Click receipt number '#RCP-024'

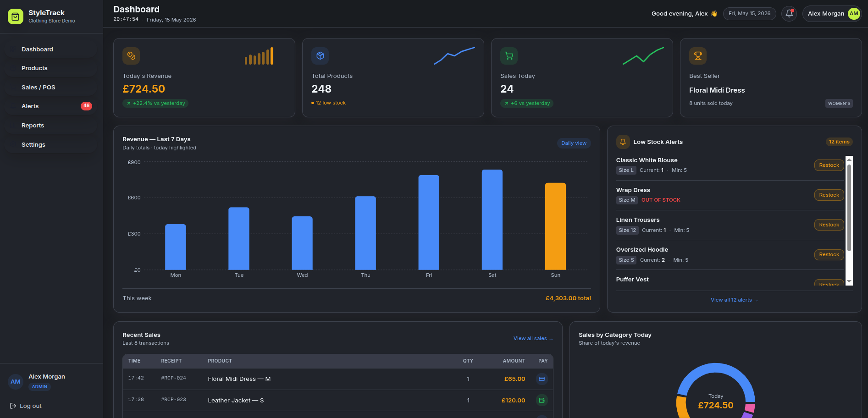[x=173, y=379]
